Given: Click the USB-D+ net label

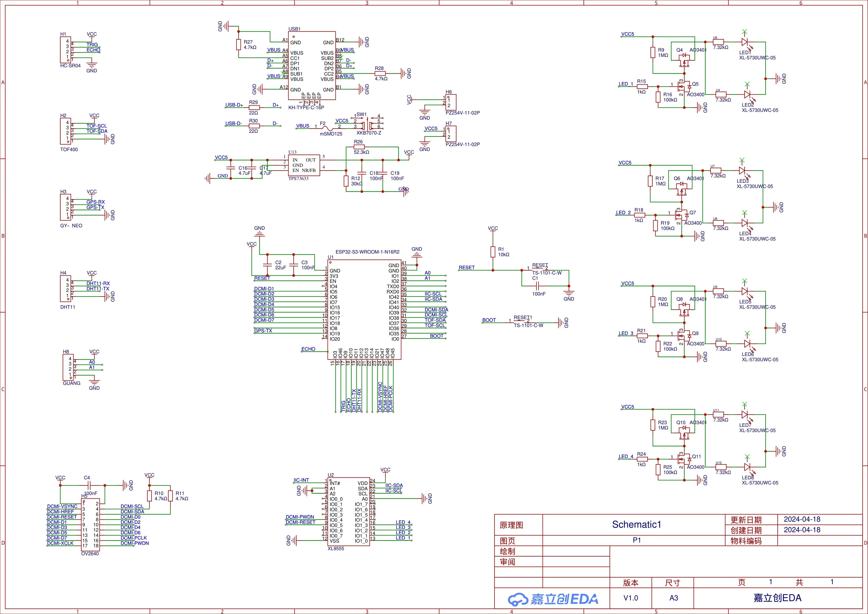Looking at the screenshot, I should pos(234,105).
